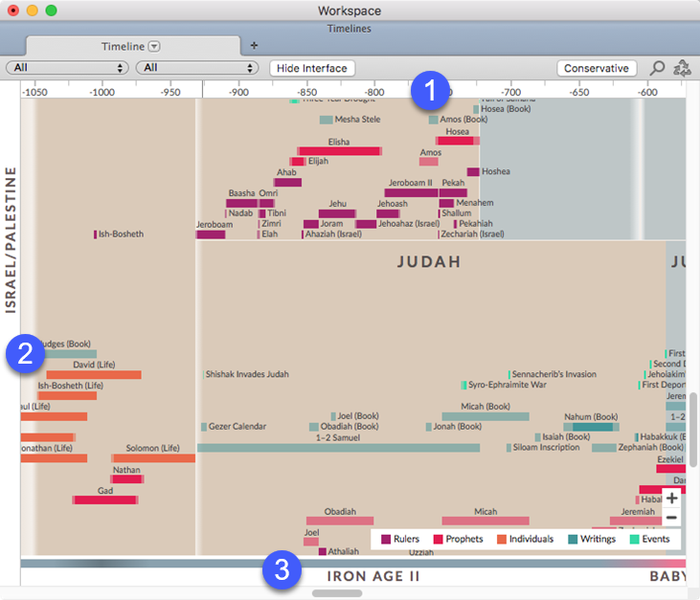
Task: Click the Syro-Ephraimite War event marker
Action: pos(464,385)
